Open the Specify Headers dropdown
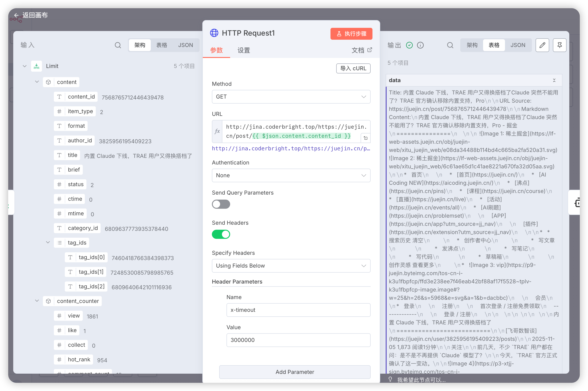 coord(291,266)
